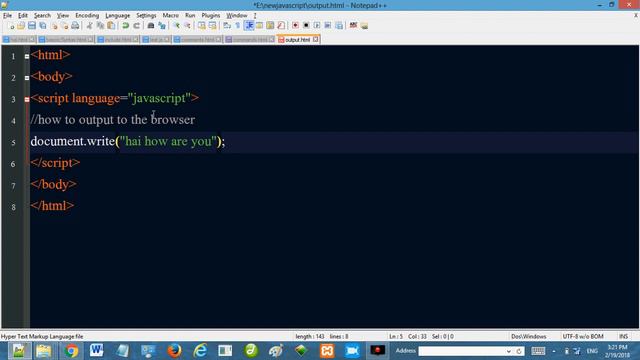Screen dimensions: 640x360
Task: Click the Zoom Out toolbar icon
Action: (x=187, y=26)
